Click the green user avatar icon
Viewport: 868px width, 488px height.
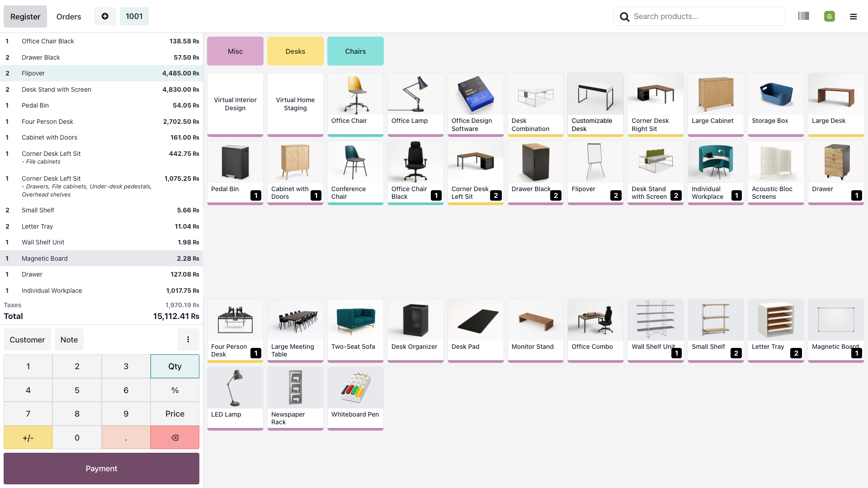829,17
